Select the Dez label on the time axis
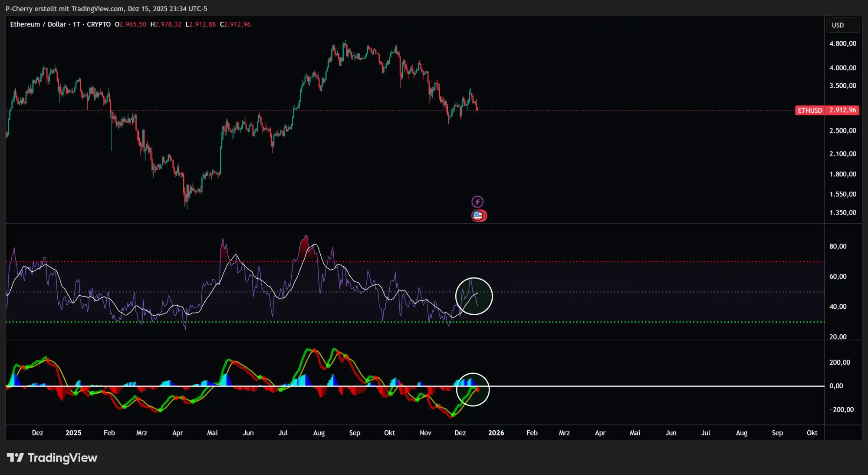This screenshot has width=868, height=475. tap(37, 433)
